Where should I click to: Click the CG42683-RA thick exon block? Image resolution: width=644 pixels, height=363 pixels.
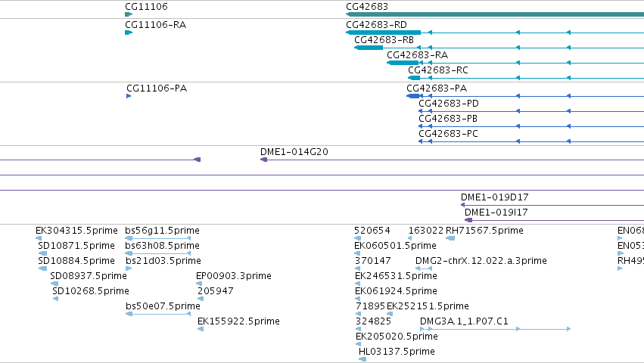pyautogui.click(x=403, y=63)
